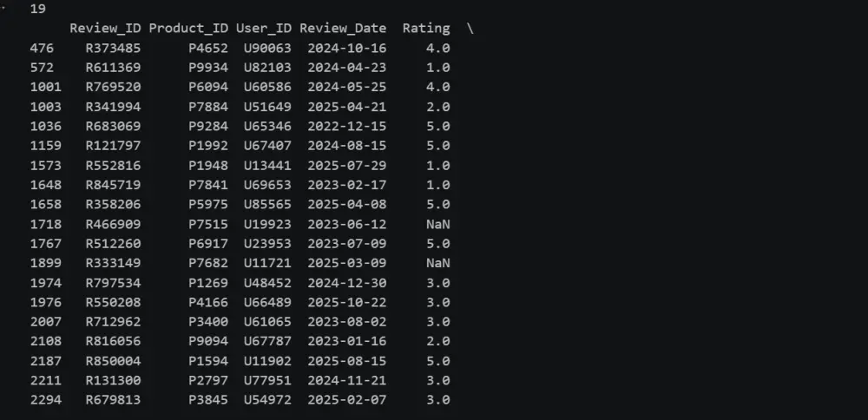Click product ID P7515

pos(208,224)
